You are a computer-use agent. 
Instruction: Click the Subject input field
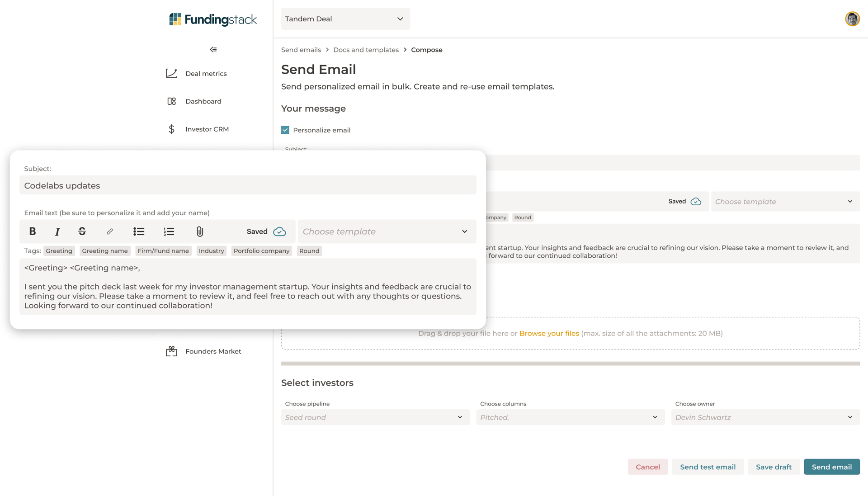[247, 185]
